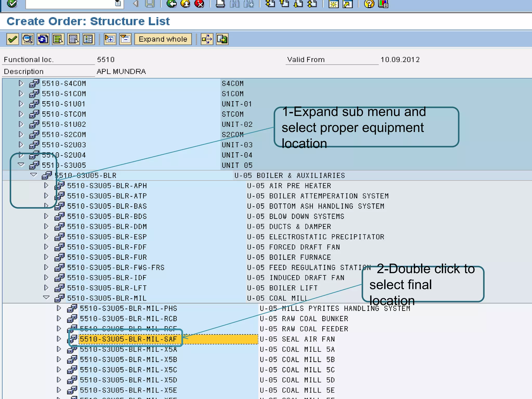
Task: Click description 'U-05 ELECTROSTATIC PRECIPITATOR'
Action: pos(316,237)
